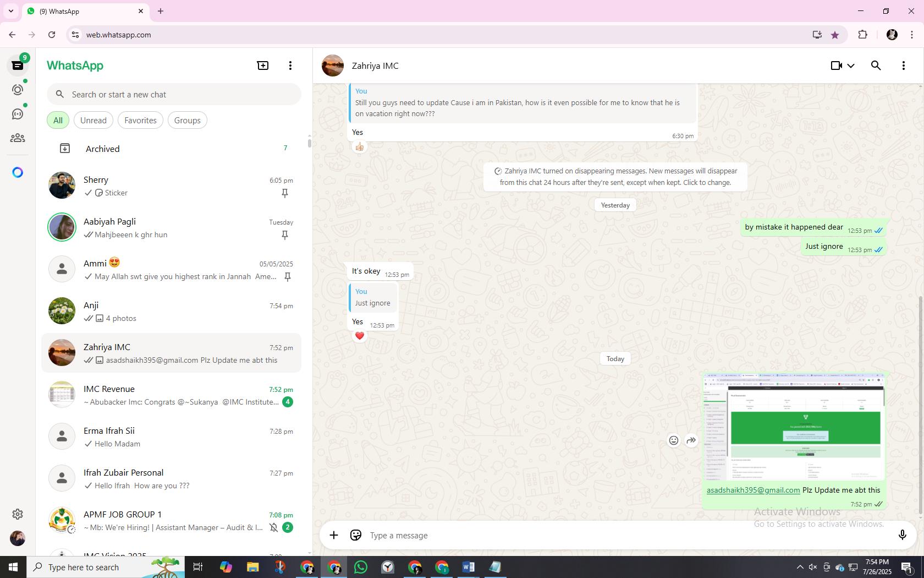Click pin icon on Sherry chat
Viewport: 924px width, 578px height.
tap(285, 193)
